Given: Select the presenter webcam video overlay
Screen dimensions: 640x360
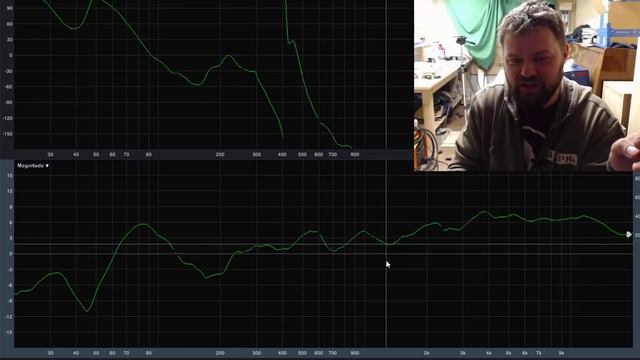Looking at the screenshot, I should [x=527, y=85].
